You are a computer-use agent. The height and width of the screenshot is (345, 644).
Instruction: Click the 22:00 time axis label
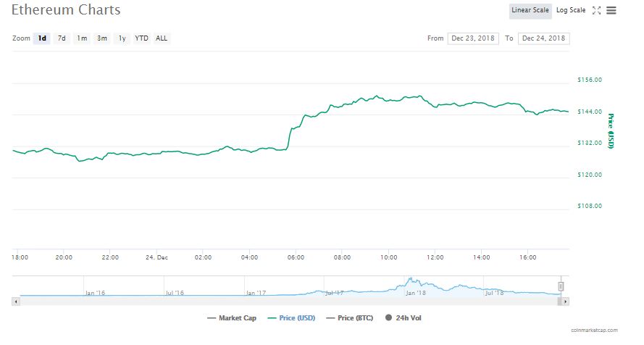pyautogui.click(x=110, y=257)
